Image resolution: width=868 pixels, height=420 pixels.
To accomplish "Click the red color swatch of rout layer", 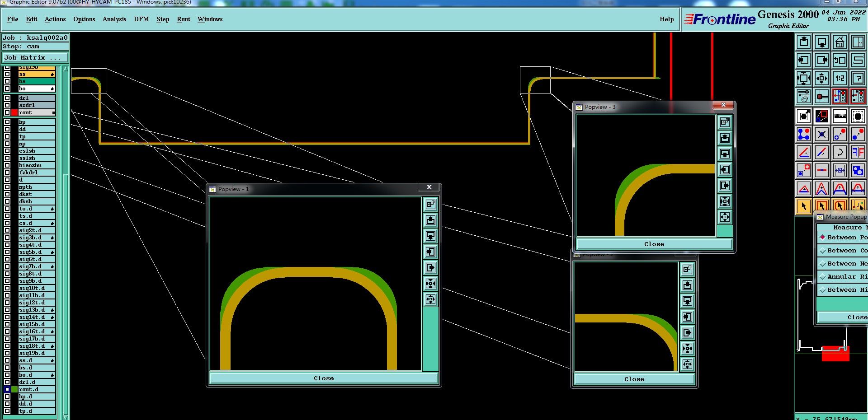I will (x=14, y=112).
